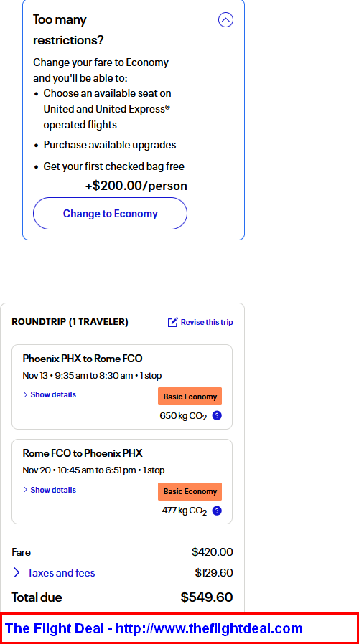Expand Show details for Rome FCO to Phoenix PHX
Screen dimensions: 359x644
pyautogui.click(x=50, y=490)
